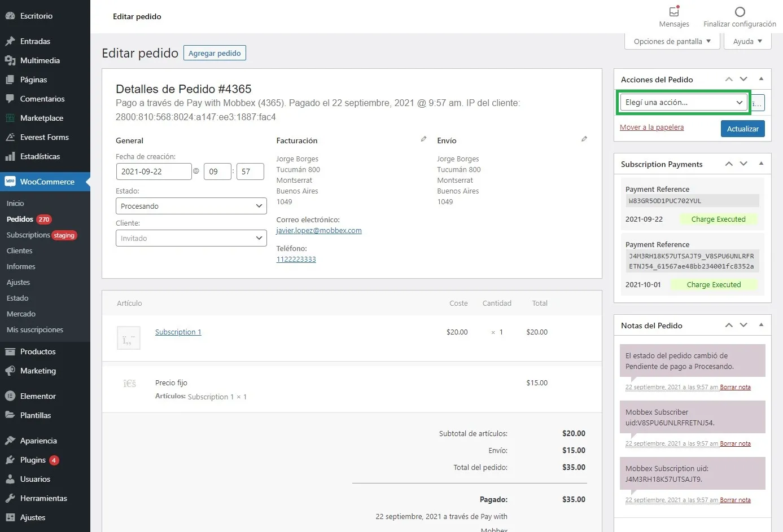Open the Elegí una acción dropdown

684,102
